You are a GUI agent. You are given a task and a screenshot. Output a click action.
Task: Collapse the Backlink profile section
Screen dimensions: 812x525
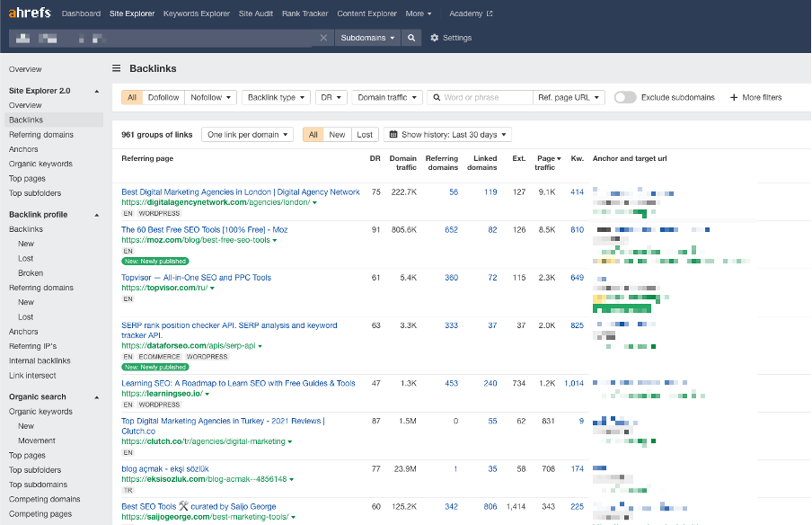(96, 215)
